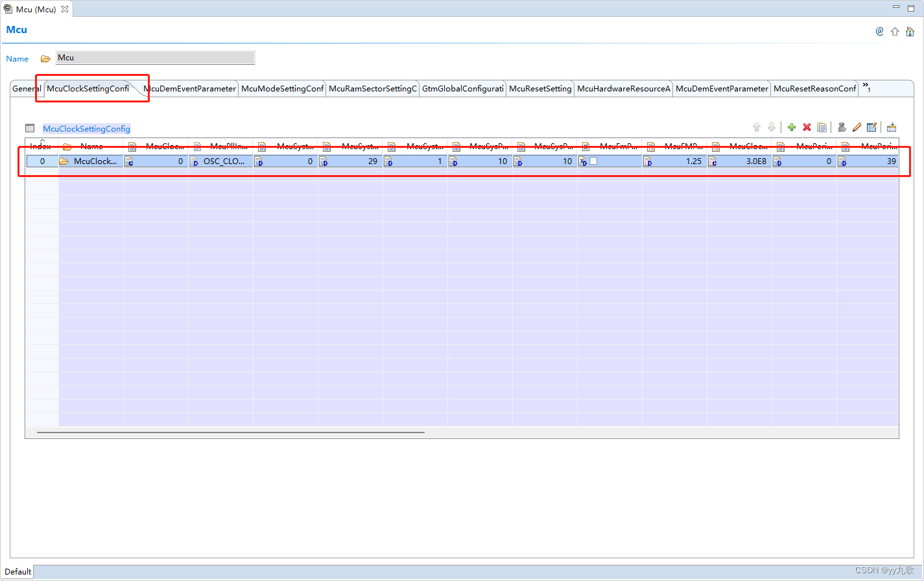
Task: Close the Mcu (Mcu) editor tab
Action: (65, 9)
